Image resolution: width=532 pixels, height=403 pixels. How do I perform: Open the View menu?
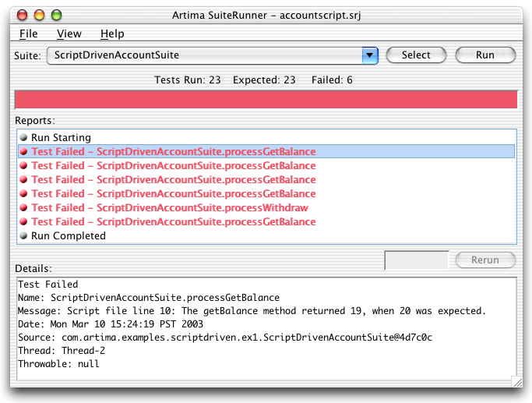click(69, 34)
